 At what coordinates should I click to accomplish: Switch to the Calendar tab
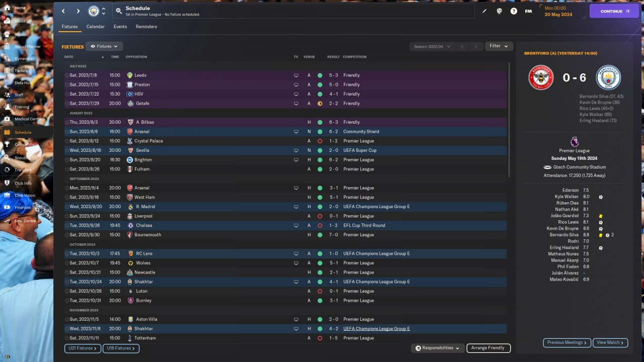(96, 27)
